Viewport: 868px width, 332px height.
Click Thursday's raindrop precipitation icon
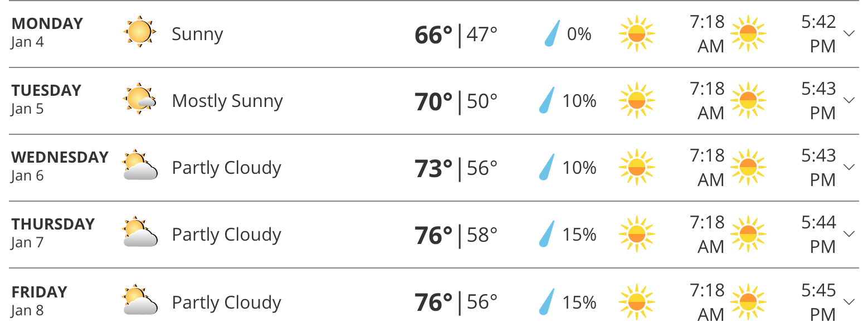547,234
